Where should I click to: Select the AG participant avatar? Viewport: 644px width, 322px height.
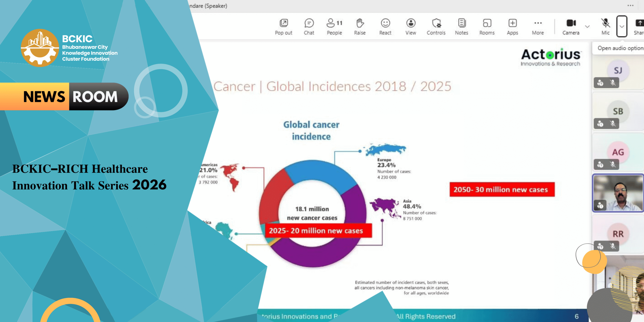point(618,152)
